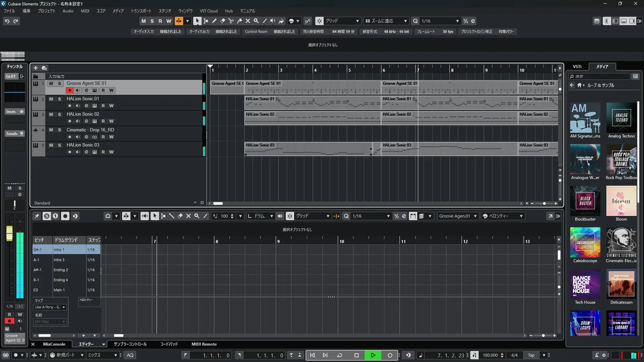
Task: Click the channel volume fader handle
Action: point(9,233)
